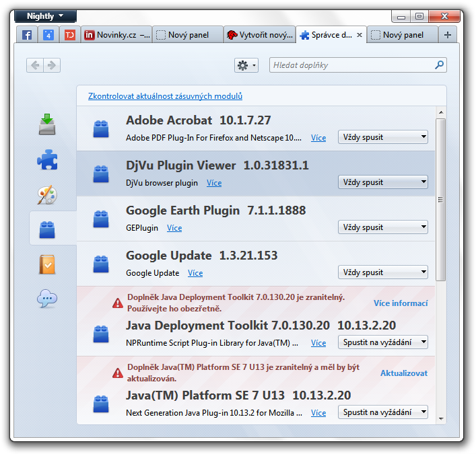Switch to first Nový panel tab
Image resolution: width=476 pixels, height=454 pixels.
[x=188, y=35]
